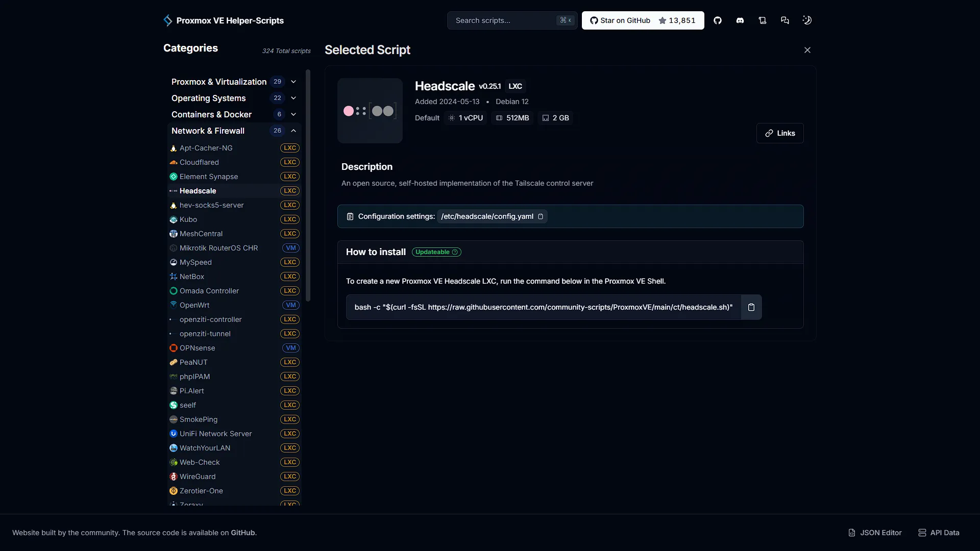Viewport: 980px width, 551px height.
Task: Click the 1 vCPU default spec badge
Action: [465, 118]
